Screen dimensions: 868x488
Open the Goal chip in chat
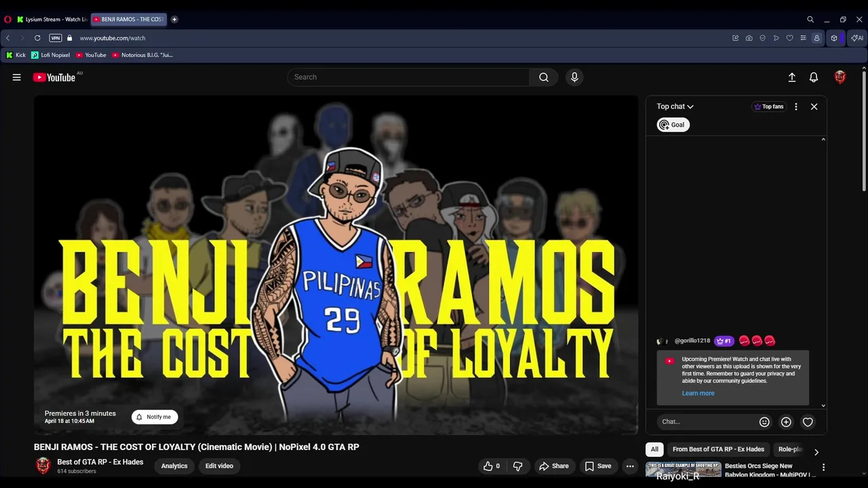pos(673,125)
